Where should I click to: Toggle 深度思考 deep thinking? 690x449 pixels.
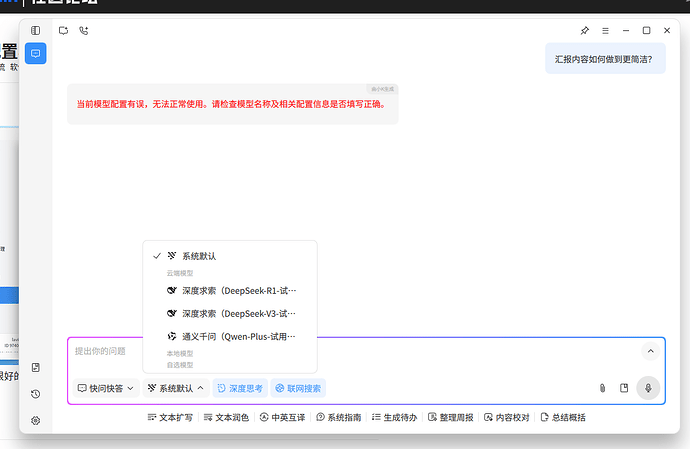coord(240,388)
